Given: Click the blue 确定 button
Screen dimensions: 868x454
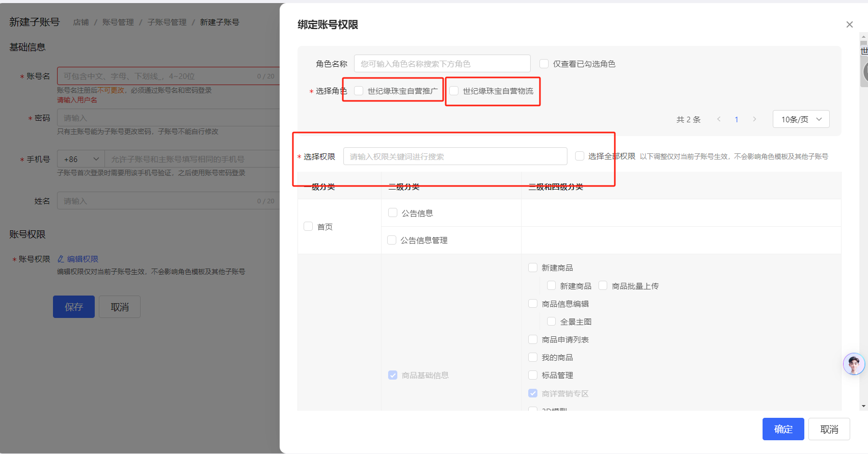Looking at the screenshot, I should pos(783,429).
